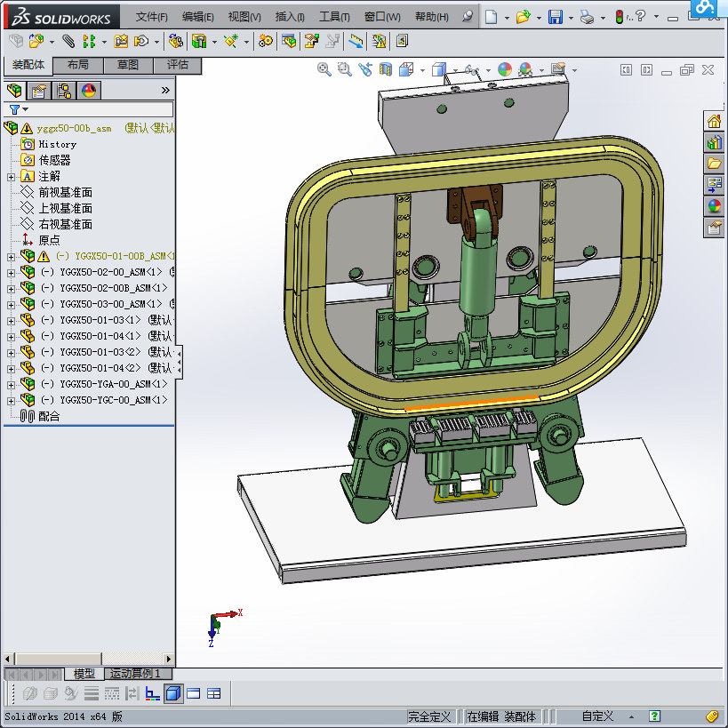Click the Save icon in title toolbar
The width and height of the screenshot is (728, 728).
coord(556,17)
